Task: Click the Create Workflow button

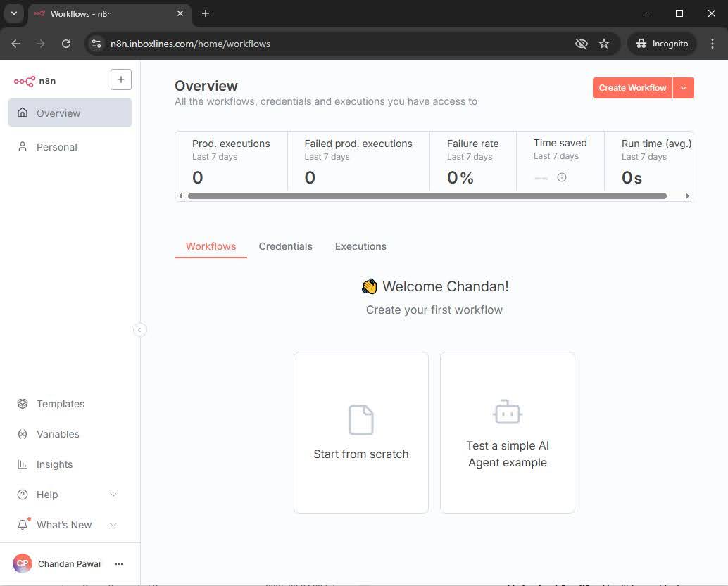Action: [x=632, y=88]
